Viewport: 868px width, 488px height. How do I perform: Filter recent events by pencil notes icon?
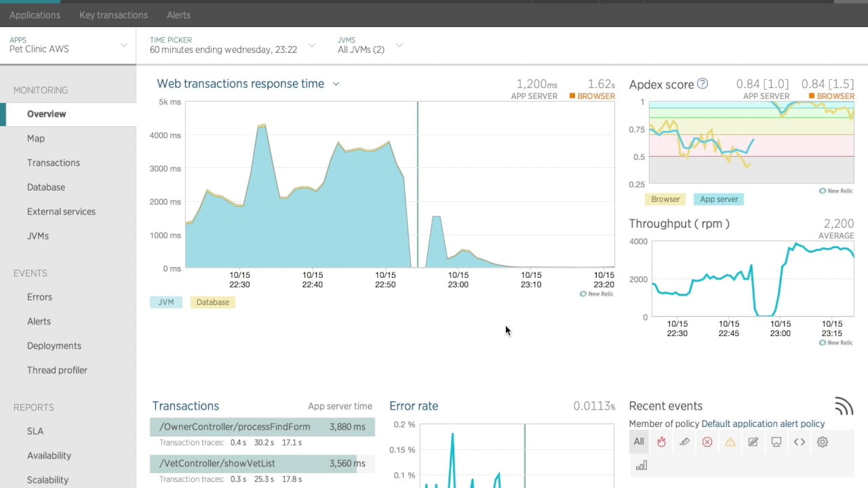point(753,442)
